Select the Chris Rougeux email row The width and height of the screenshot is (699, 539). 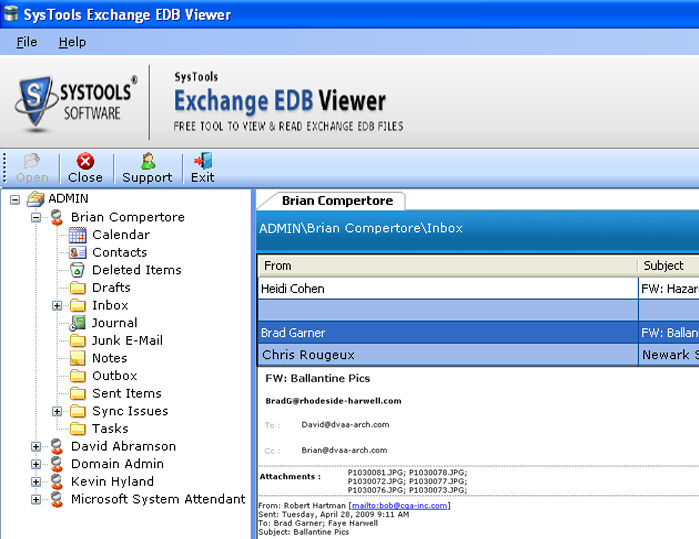[478, 355]
